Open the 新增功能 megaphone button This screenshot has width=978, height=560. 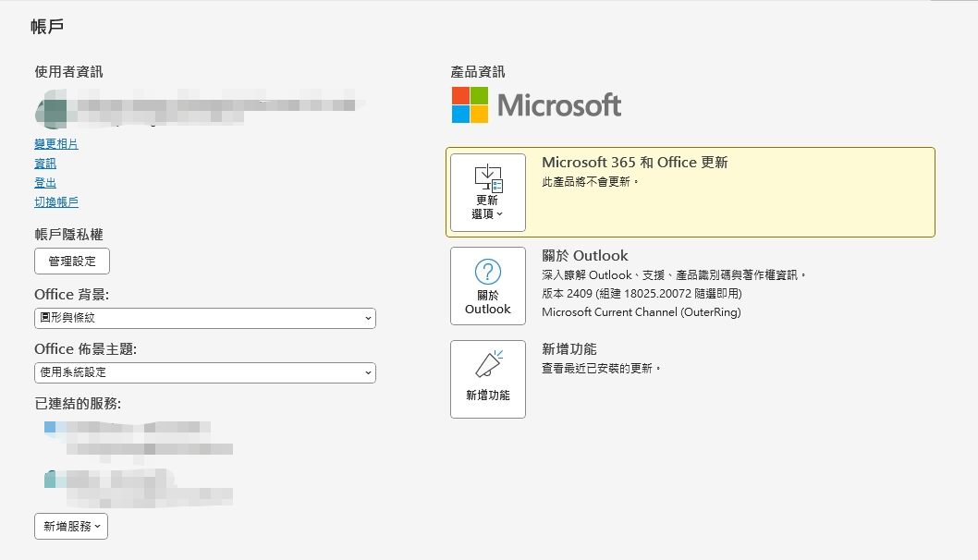(x=488, y=379)
